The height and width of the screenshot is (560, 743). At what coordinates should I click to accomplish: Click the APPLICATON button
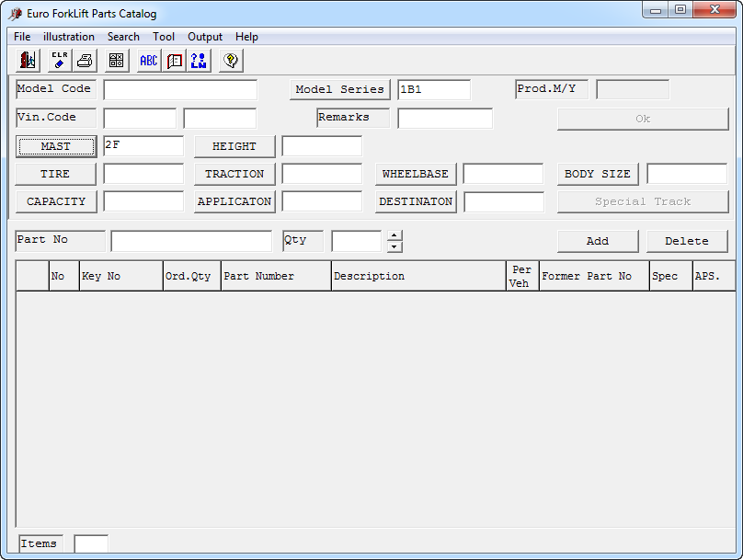coord(234,201)
